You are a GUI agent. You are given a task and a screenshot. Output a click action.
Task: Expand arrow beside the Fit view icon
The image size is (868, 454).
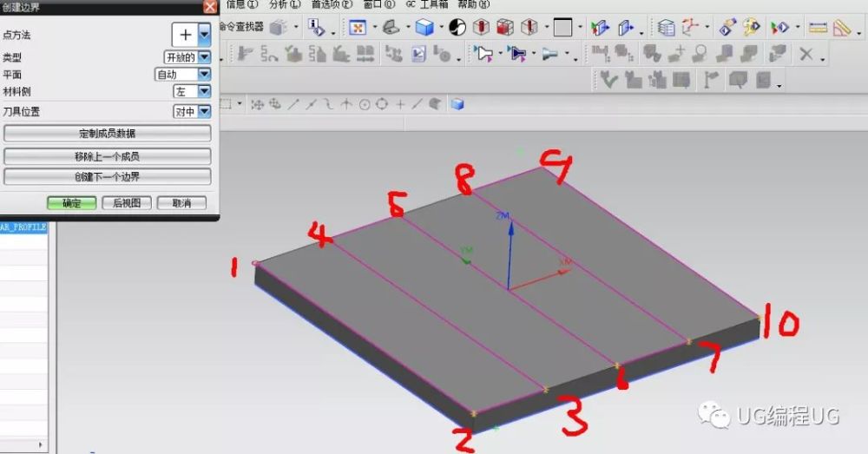coord(375,27)
